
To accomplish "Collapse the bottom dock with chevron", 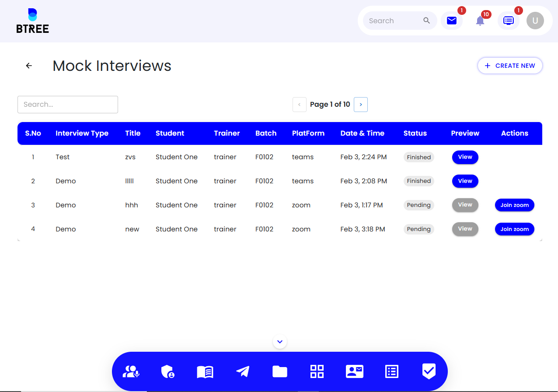I will click(x=280, y=342).
